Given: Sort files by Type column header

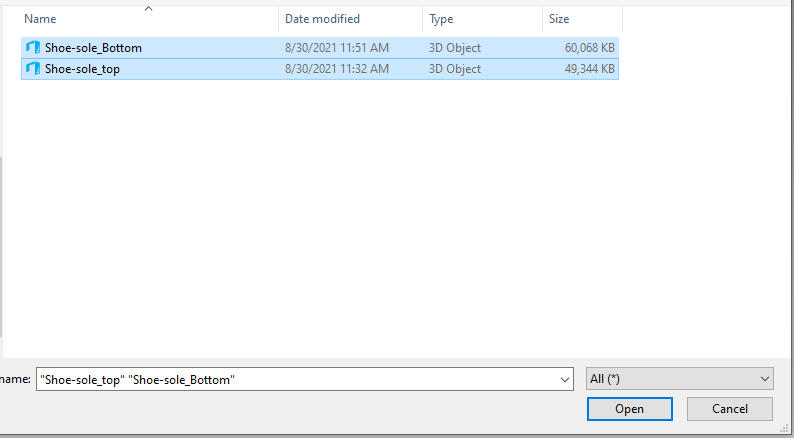Looking at the screenshot, I should coord(441,19).
